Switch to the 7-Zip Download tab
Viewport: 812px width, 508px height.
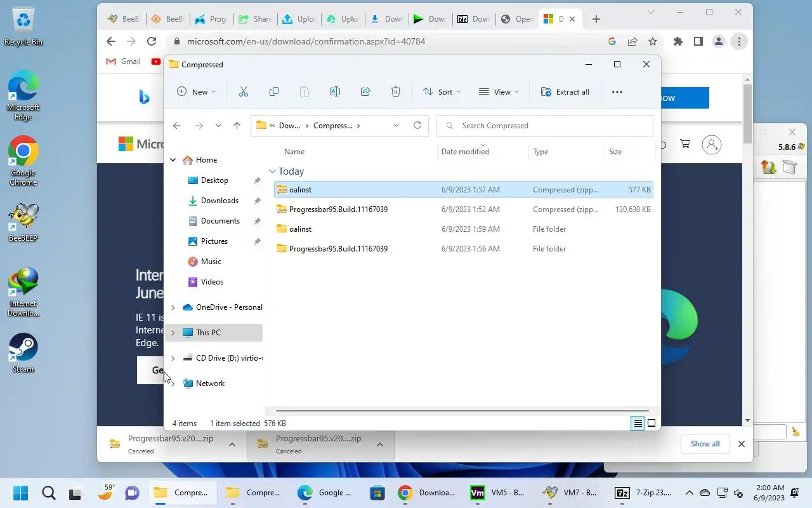click(473, 19)
